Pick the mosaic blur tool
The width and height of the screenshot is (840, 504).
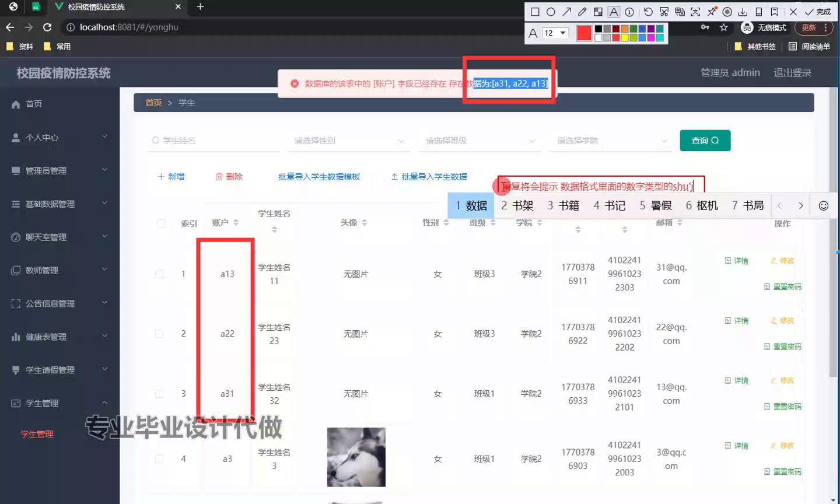[x=598, y=12]
